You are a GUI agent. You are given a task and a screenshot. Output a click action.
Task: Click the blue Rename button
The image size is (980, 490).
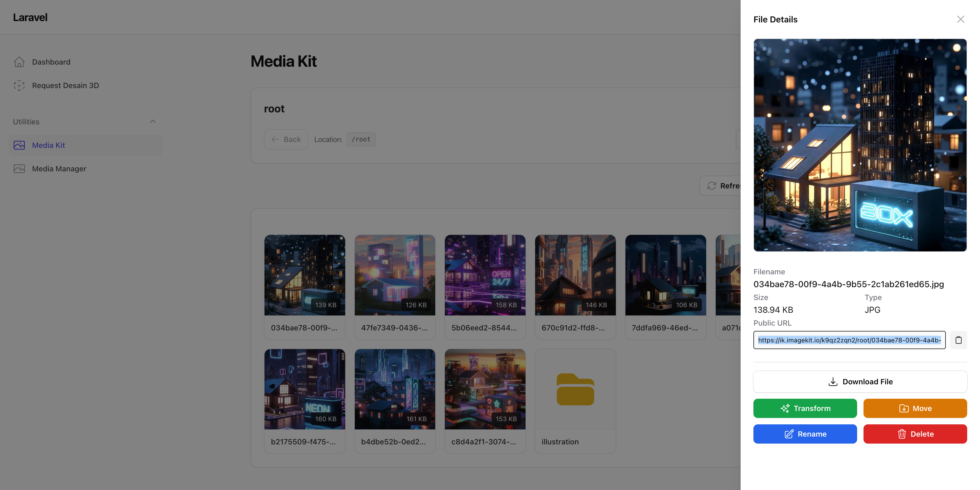(x=805, y=434)
